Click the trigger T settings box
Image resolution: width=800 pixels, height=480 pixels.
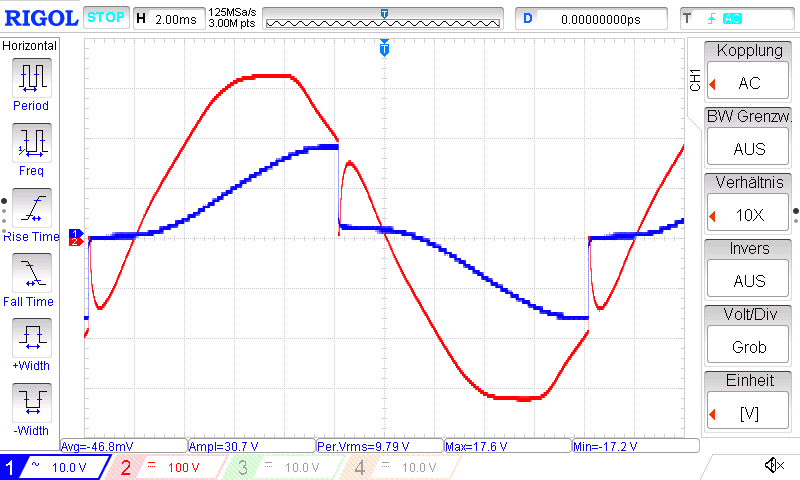pyautogui.click(x=737, y=19)
